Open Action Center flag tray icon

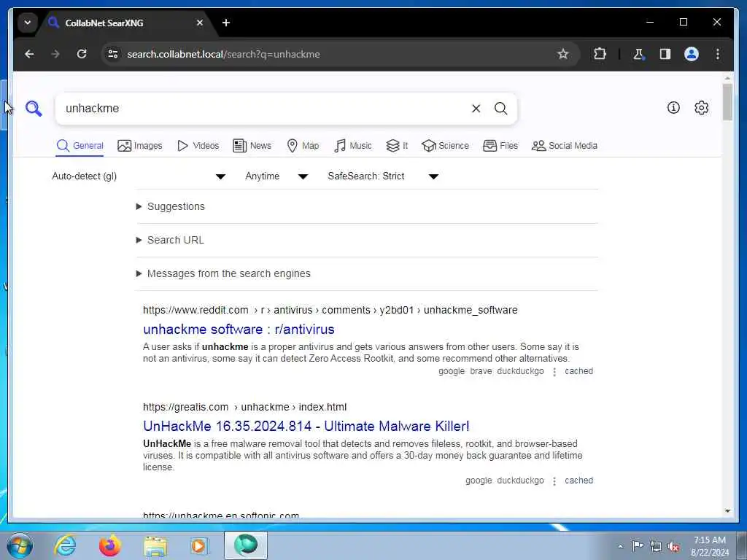pos(638,545)
